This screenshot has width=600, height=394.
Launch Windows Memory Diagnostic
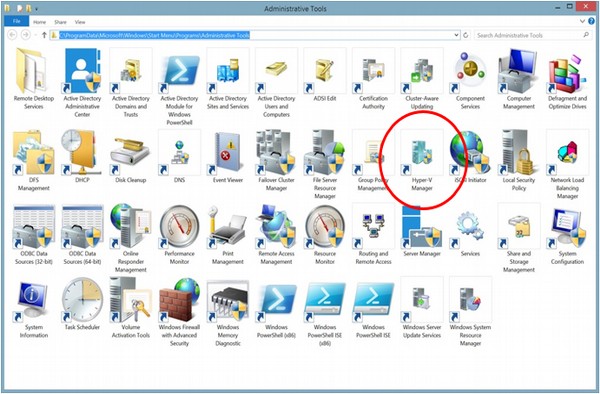click(228, 312)
